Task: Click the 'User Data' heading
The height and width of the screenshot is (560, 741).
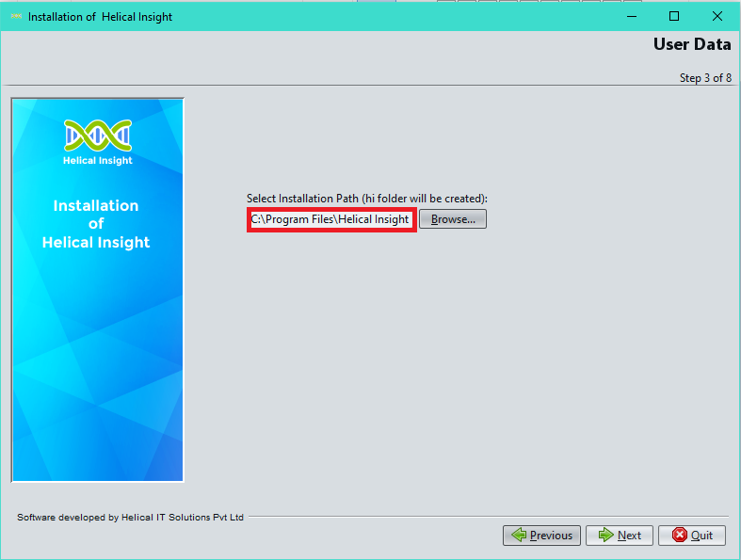Action: (x=692, y=44)
